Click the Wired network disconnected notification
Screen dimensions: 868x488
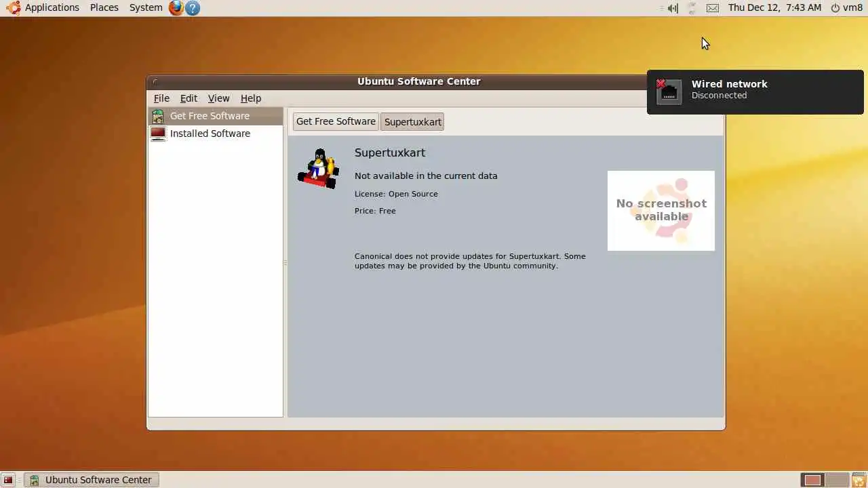point(755,92)
